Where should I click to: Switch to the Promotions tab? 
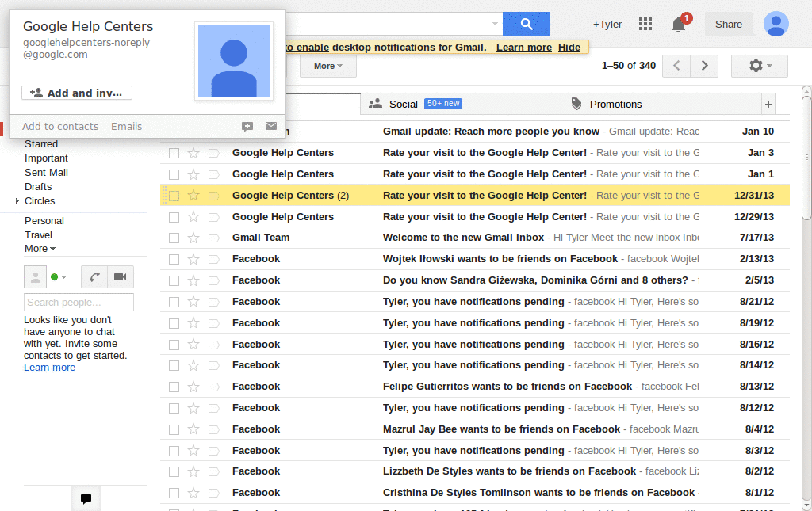pyautogui.click(x=661, y=105)
